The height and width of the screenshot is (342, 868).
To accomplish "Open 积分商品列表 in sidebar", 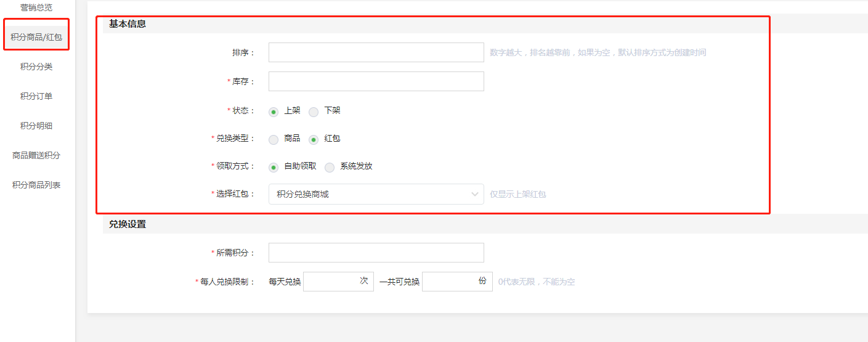I will [x=36, y=185].
